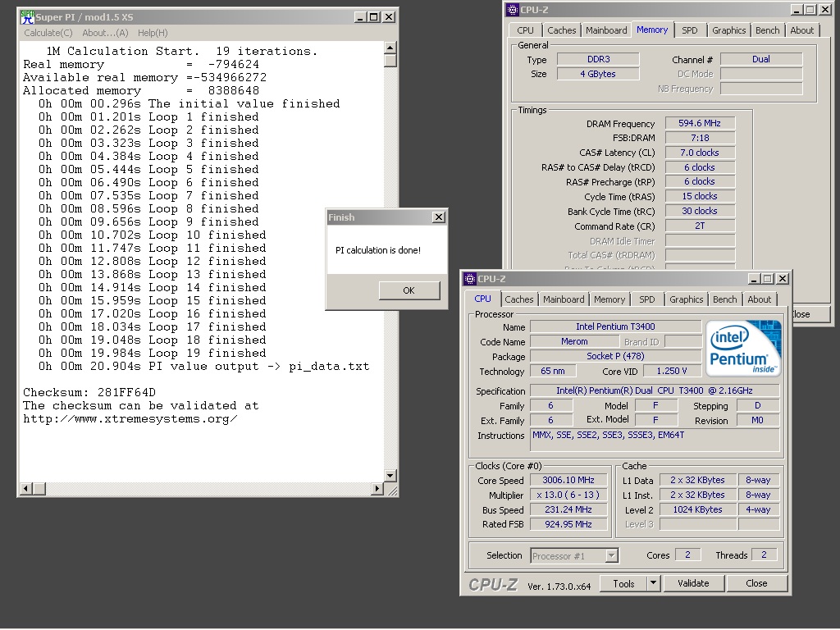Click the Tools button in CPU-Z

pyautogui.click(x=623, y=583)
